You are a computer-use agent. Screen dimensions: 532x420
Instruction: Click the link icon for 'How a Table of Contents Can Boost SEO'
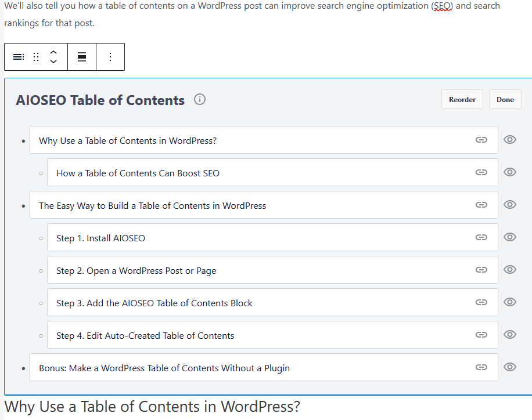(x=481, y=172)
